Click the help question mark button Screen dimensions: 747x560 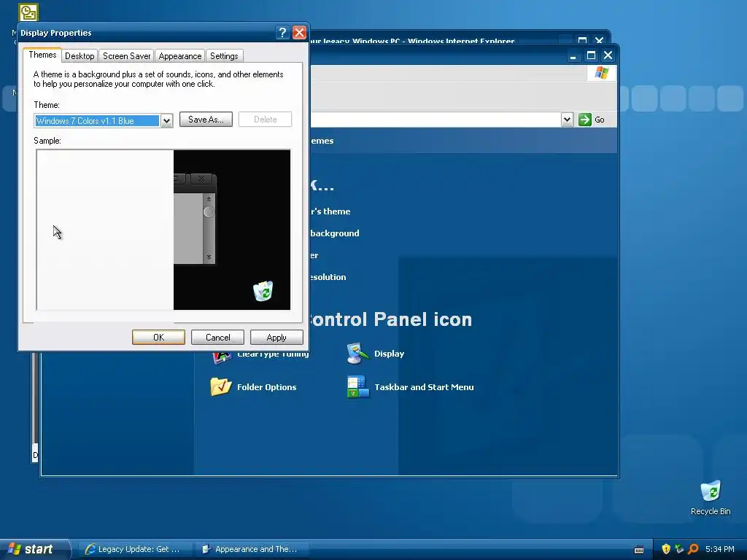pyautogui.click(x=282, y=32)
